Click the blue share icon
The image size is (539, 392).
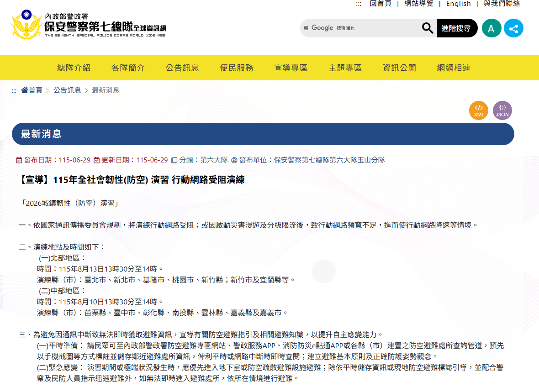(x=513, y=28)
